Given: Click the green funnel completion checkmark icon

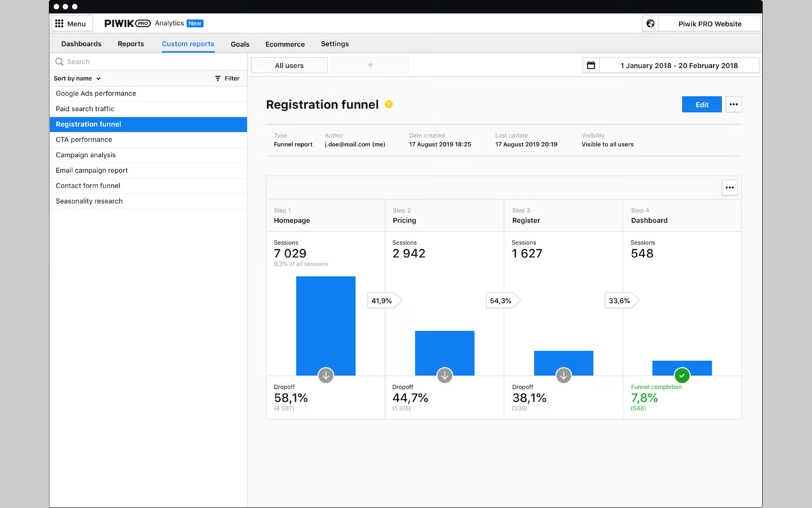Looking at the screenshot, I should point(682,375).
